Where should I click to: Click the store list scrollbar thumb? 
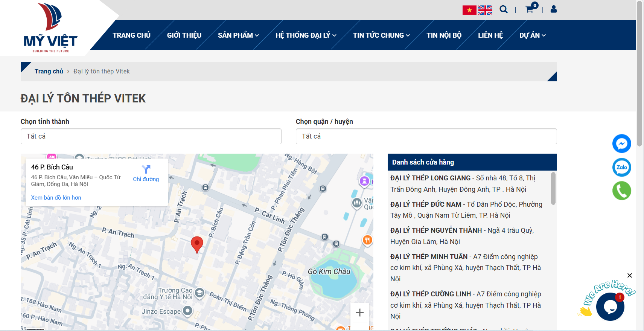553,188
